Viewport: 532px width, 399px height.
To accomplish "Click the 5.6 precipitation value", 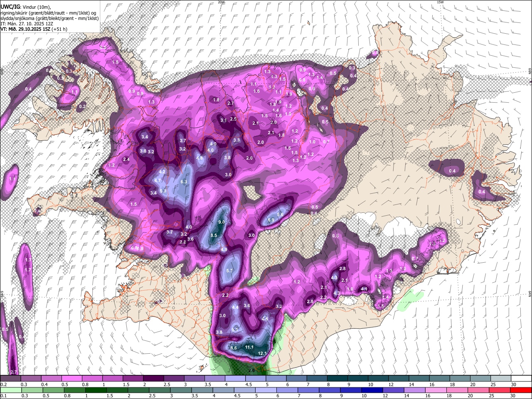I will pyautogui.click(x=280, y=214).
